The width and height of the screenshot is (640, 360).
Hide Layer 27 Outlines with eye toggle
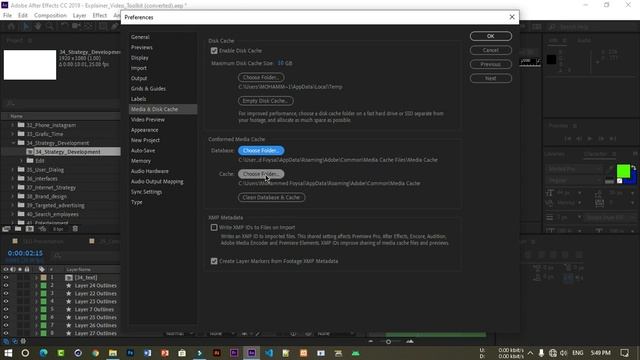pos(6,333)
